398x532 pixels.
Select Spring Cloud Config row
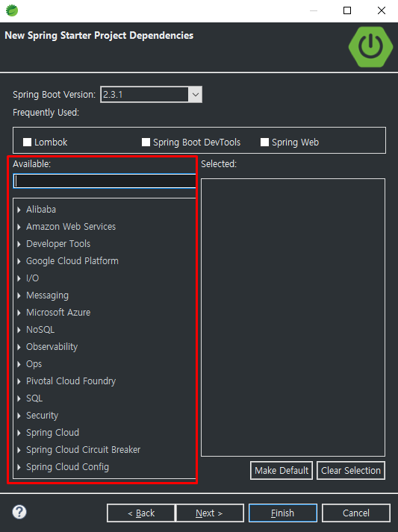pos(68,467)
